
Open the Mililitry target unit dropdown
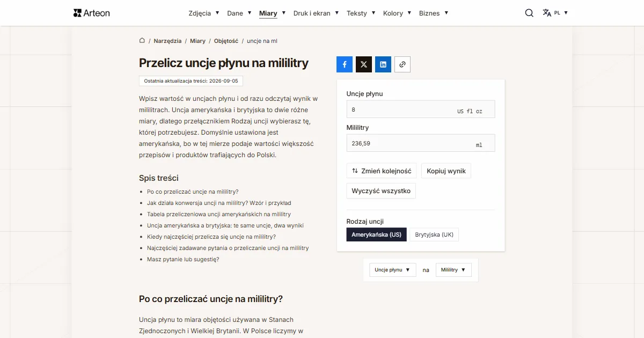click(453, 270)
